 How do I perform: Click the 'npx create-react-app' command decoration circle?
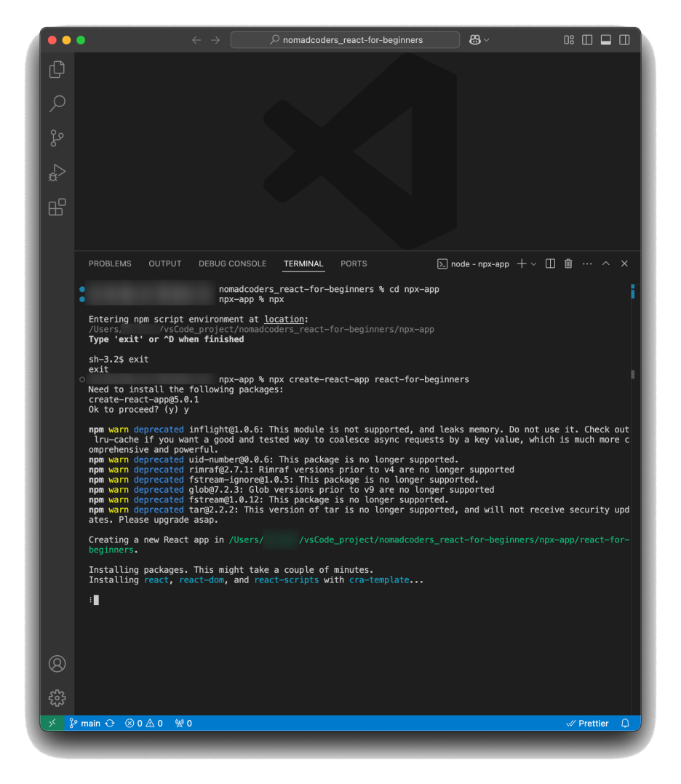pos(82,379)
